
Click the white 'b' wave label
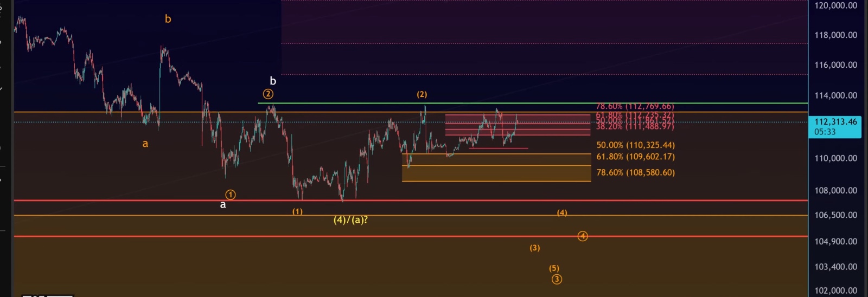pyautogui.click(x=273, y=81)
